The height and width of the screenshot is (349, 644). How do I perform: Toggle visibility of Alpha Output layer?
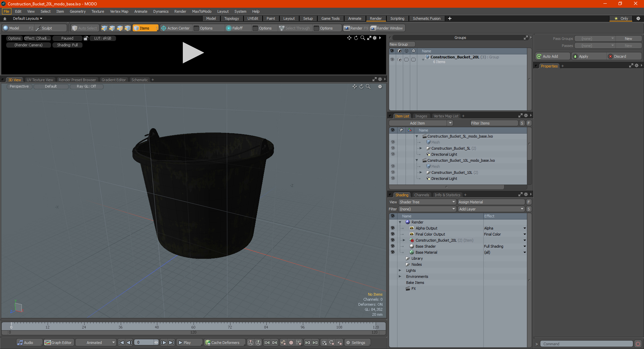click(392, 228)
